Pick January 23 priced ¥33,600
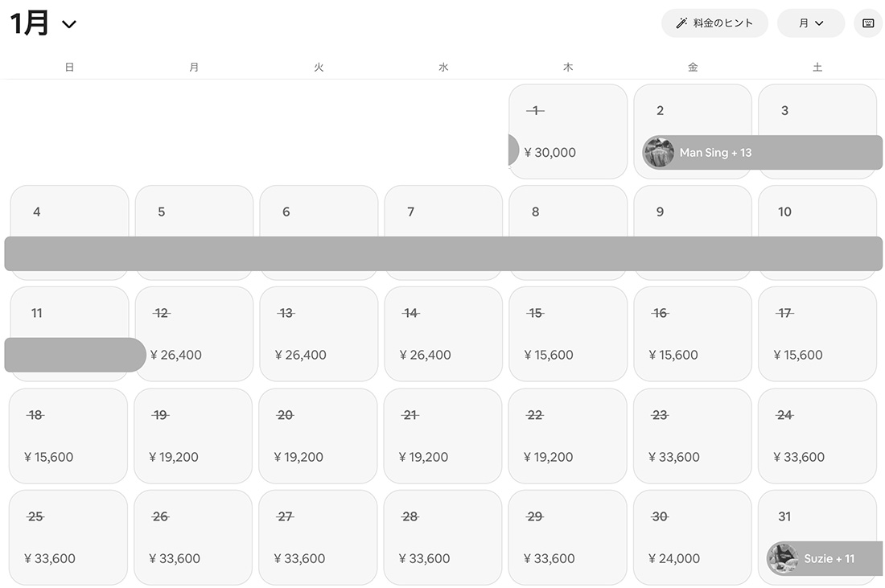The image size is (885, 588). point(692,435)
